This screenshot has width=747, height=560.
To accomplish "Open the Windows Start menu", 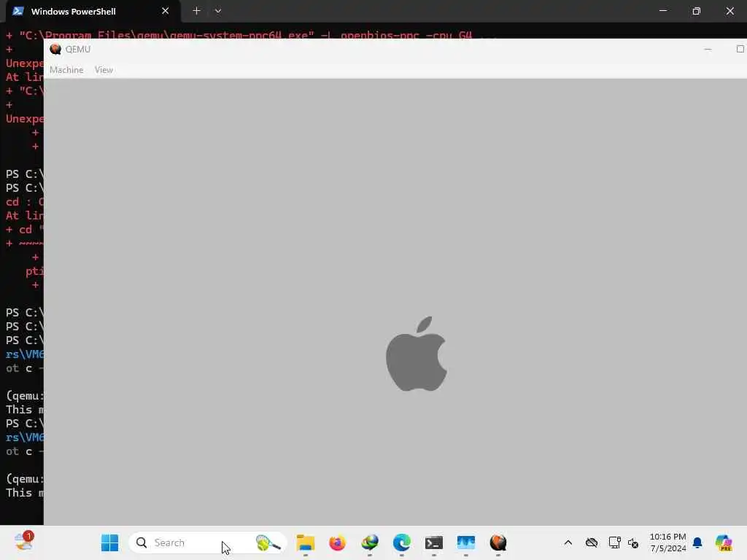I will (x=109, y=542).
